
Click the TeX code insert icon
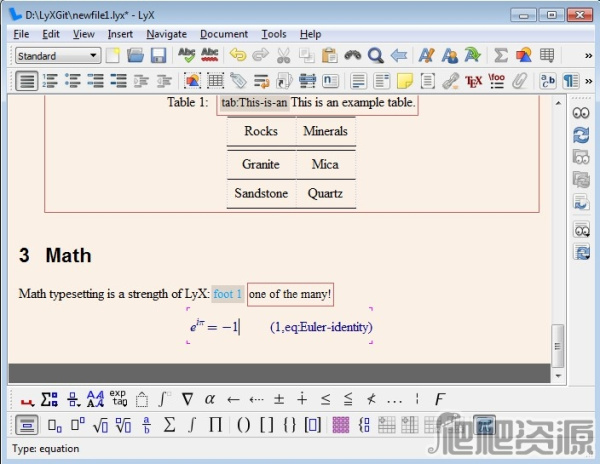(474, 81)
